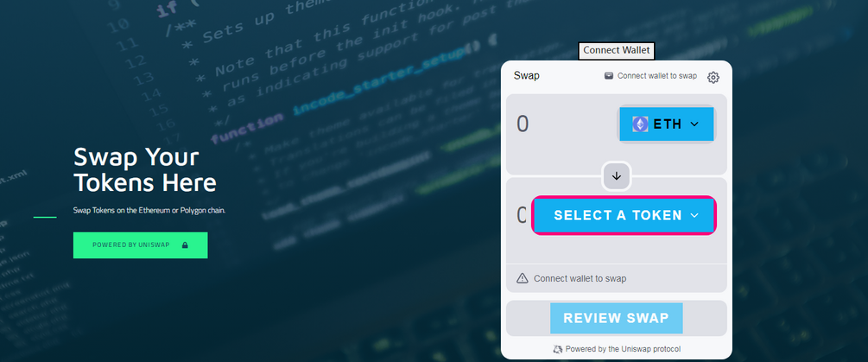Click the Review Swap button
Viewport: 868px width, 362px height.
[616, 318]
